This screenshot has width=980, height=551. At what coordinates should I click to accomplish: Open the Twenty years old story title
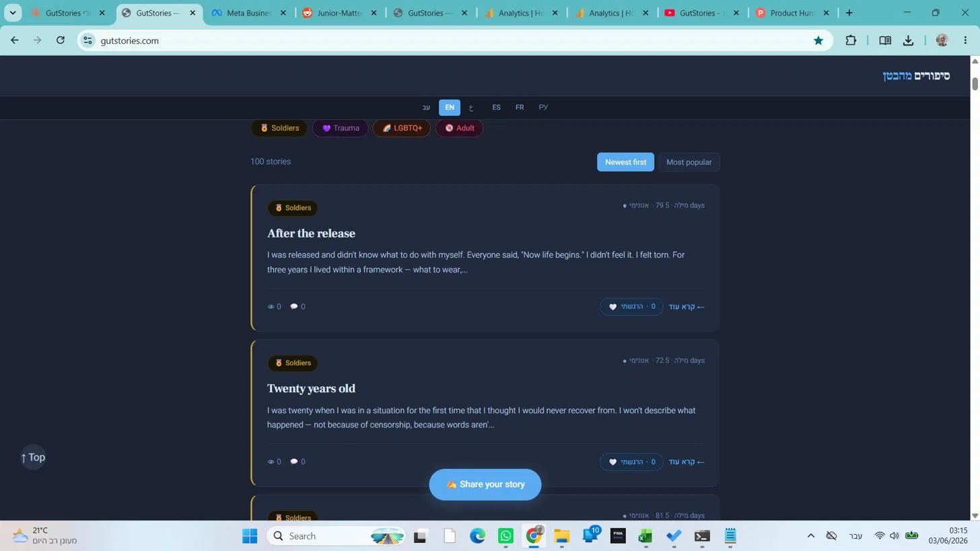point(311,389)
